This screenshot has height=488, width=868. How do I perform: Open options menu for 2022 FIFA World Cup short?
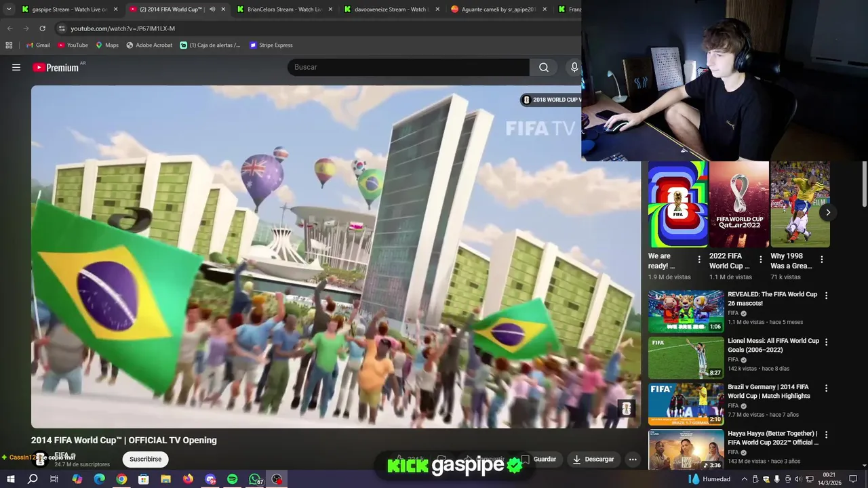coord(760,260)
